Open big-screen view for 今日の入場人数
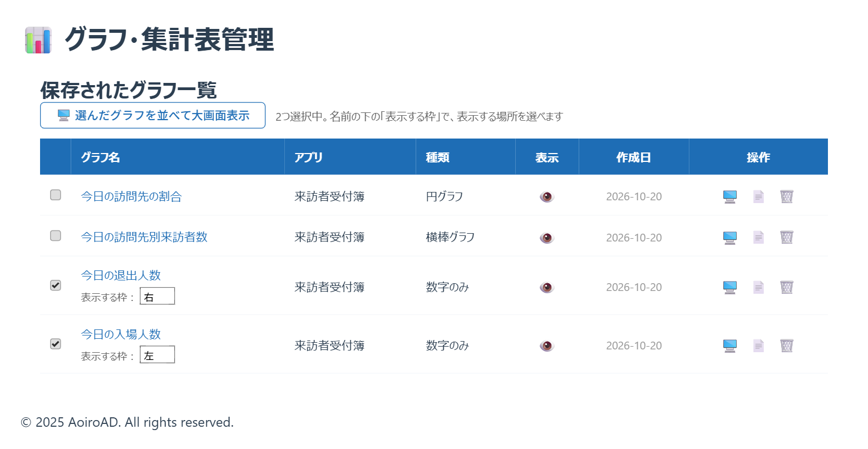This screenshot has height=449, width=868. point(730,346)
